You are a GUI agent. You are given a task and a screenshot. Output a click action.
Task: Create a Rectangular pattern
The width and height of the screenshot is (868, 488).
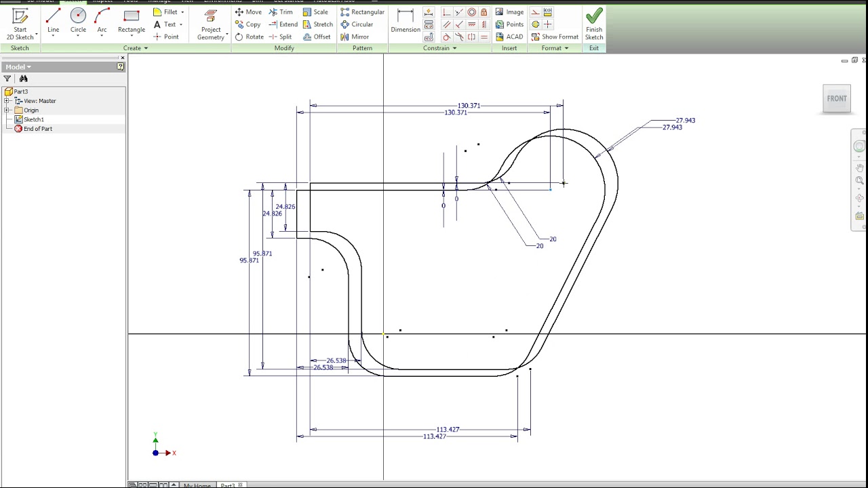click(x=362, y=12)
